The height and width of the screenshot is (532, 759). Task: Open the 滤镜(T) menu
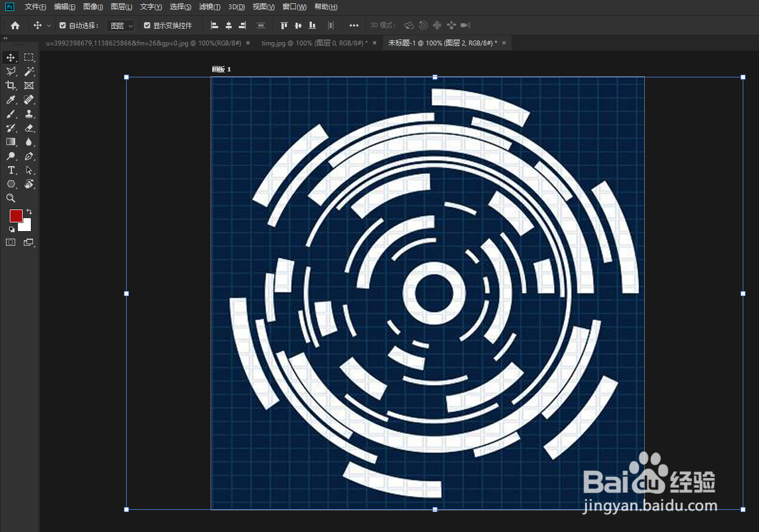click(x=210, y=7)
